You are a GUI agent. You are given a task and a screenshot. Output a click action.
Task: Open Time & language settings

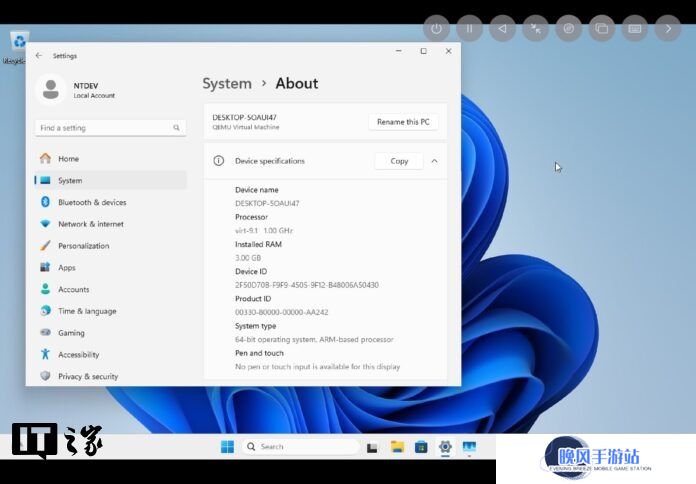point(111,311)
